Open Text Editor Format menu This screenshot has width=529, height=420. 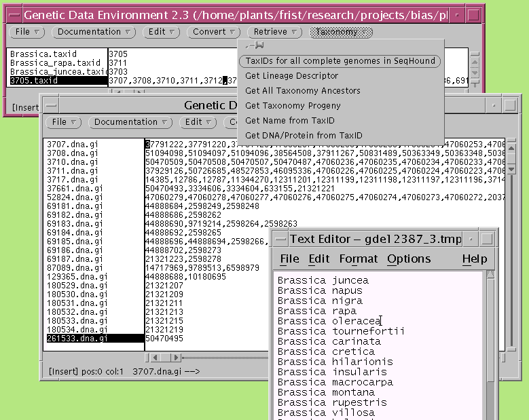coord(359,259)
